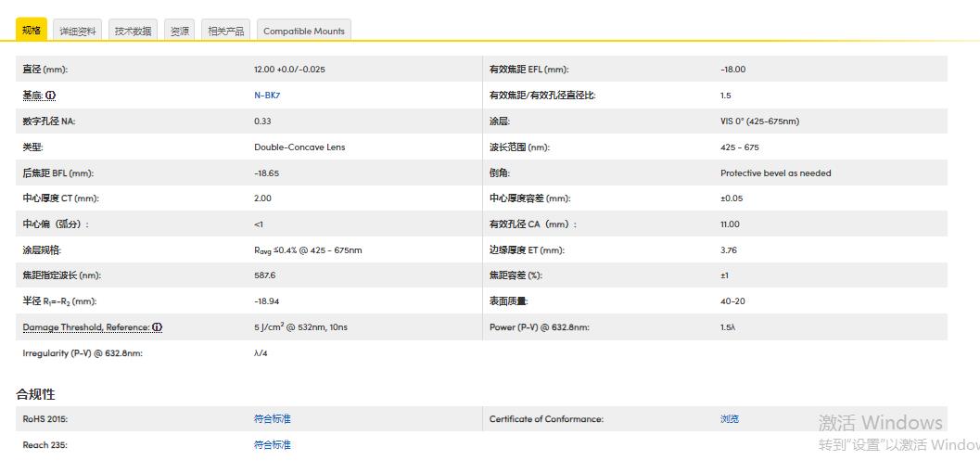Click the VIS 0° (425-675nm) coating value

[x=759, y=121]
